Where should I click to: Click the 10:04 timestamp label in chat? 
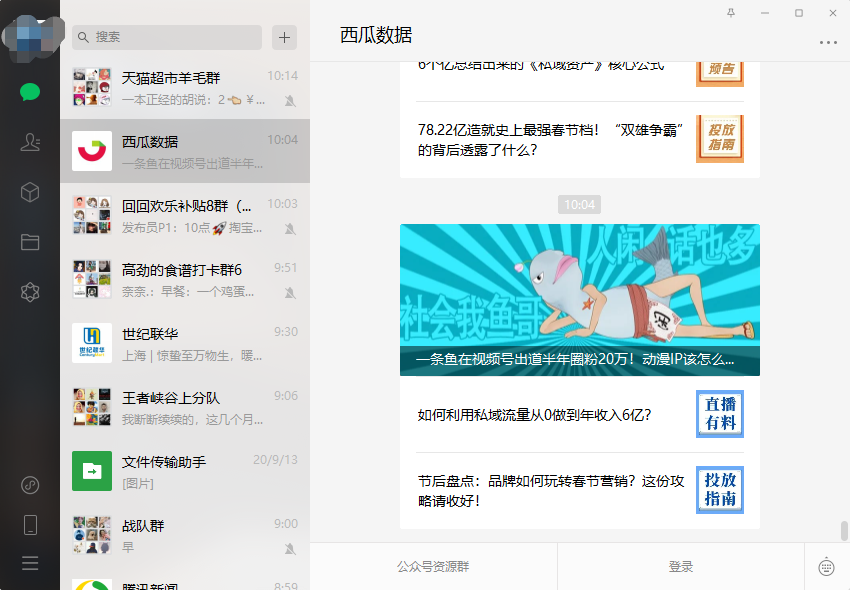click(x=579, y=204)
